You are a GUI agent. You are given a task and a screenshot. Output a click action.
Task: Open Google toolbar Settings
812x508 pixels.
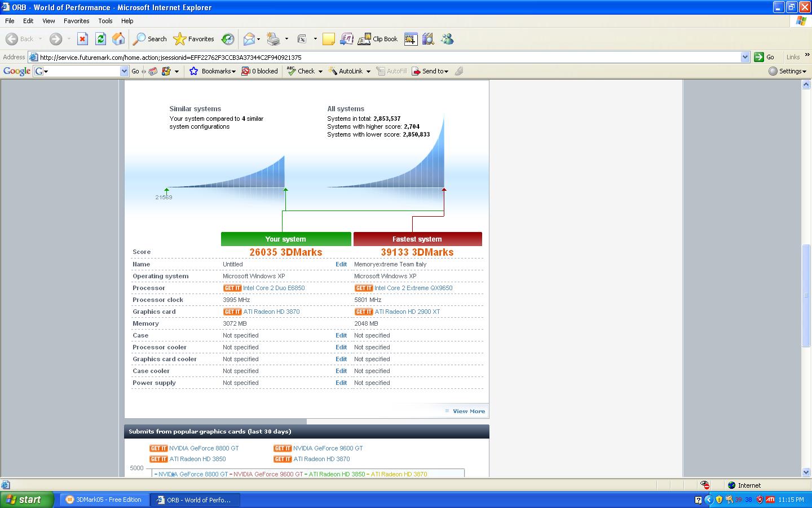pos(787,71)
